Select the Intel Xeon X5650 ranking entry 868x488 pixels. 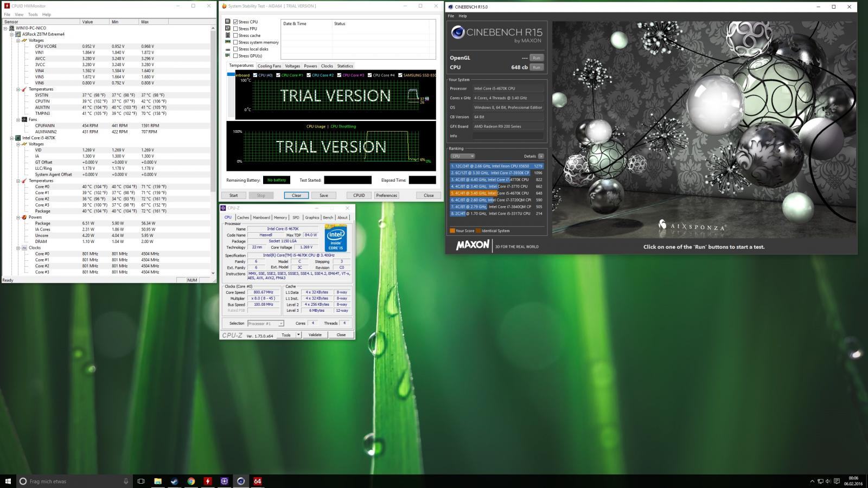coord(497,166)
